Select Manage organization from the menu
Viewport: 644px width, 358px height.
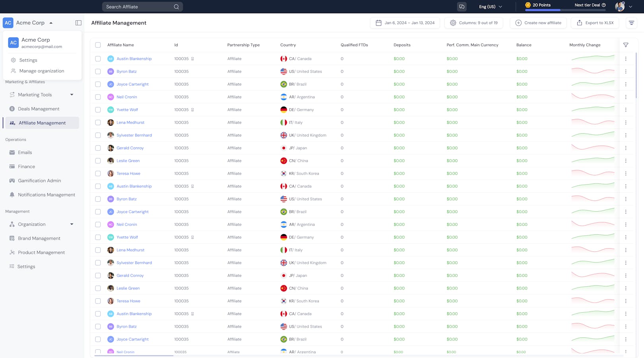pos(41,71)
